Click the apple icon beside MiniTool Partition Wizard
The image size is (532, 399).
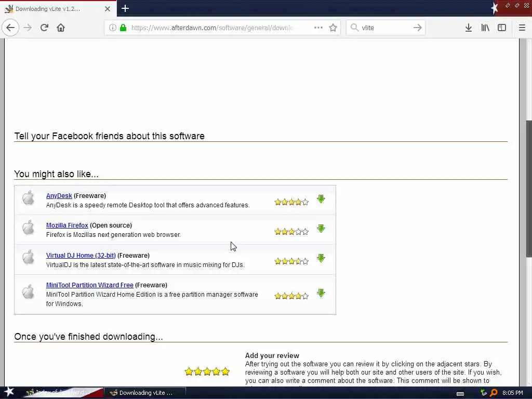29,291
